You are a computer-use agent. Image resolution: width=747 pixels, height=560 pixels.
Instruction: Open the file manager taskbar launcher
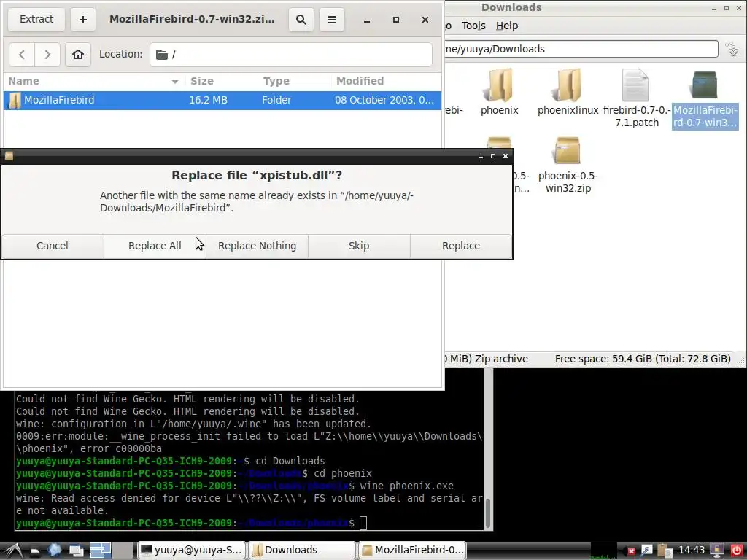pyautogui.click(x=35, y=551)
